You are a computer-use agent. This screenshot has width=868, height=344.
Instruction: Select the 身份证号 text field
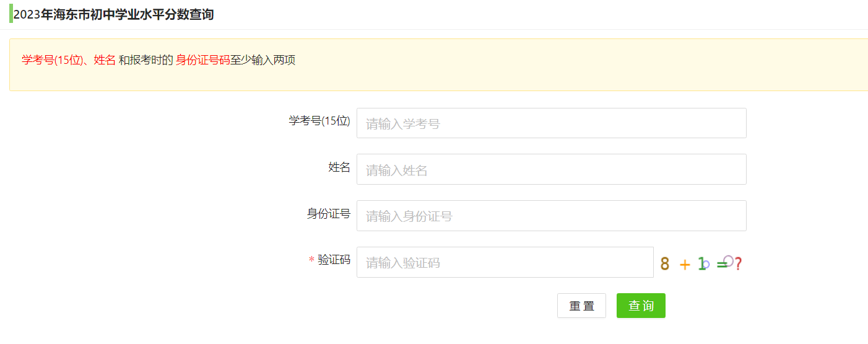click(x=551, y=216)
